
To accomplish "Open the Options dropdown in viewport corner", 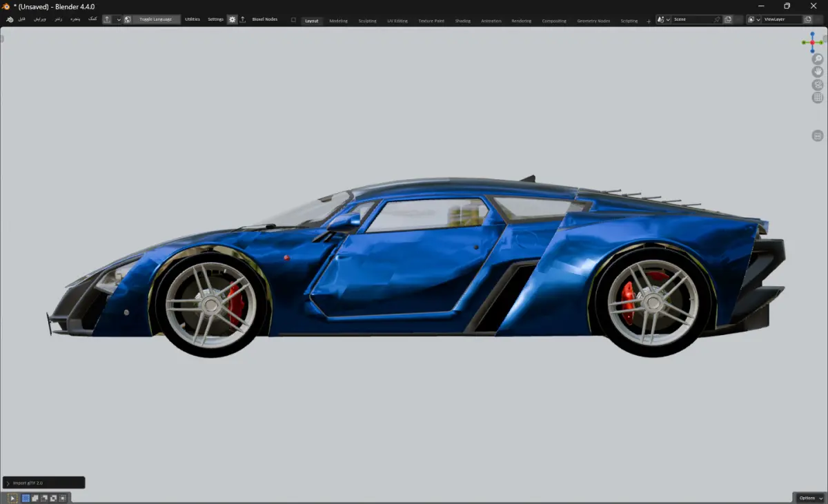I will [x=809, y=498].
